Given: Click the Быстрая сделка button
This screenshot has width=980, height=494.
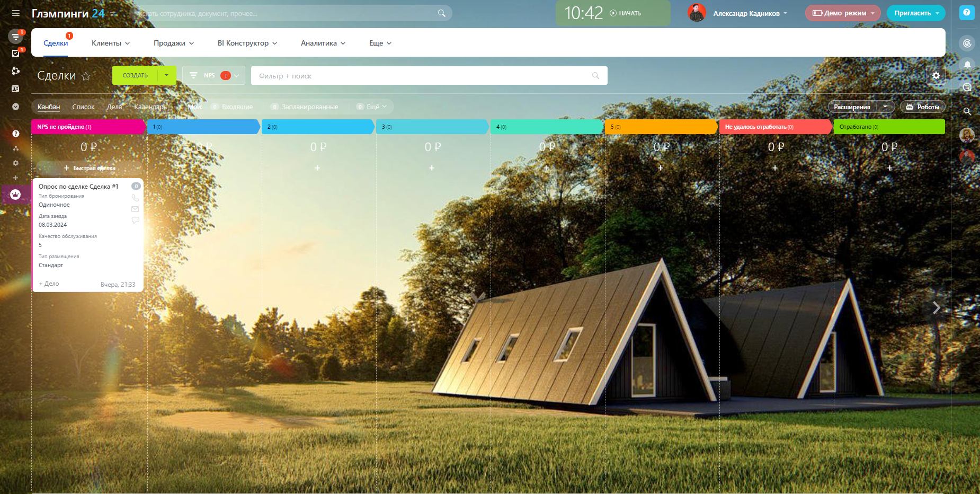Looking at the screenshot, I should [89, 168].
